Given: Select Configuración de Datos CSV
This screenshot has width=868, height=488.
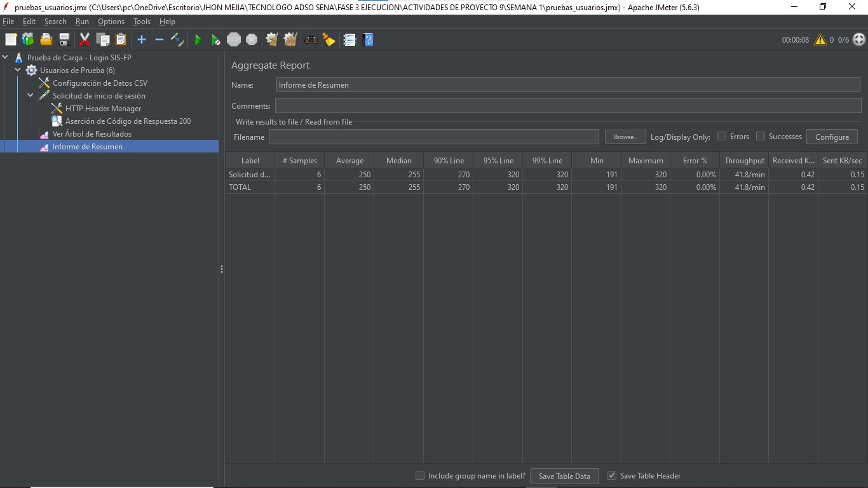Looking at the screenshot, I should click(x=100, y=83).
